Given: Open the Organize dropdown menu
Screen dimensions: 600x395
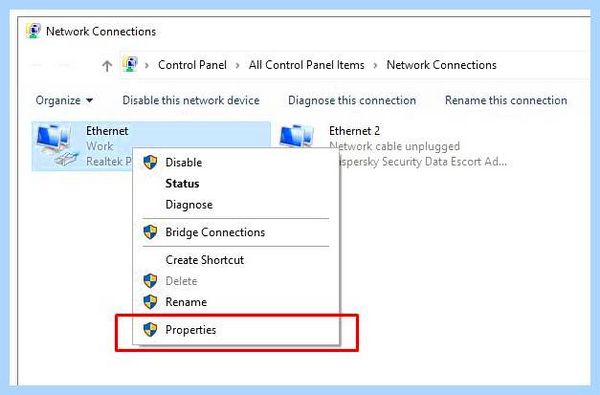Looking at the screenshot, I should [x=64, y=100].
